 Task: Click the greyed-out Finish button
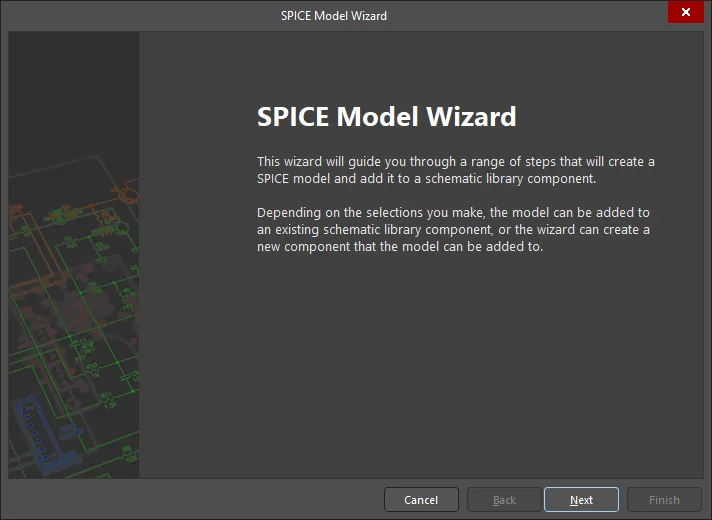click(664, 500)
